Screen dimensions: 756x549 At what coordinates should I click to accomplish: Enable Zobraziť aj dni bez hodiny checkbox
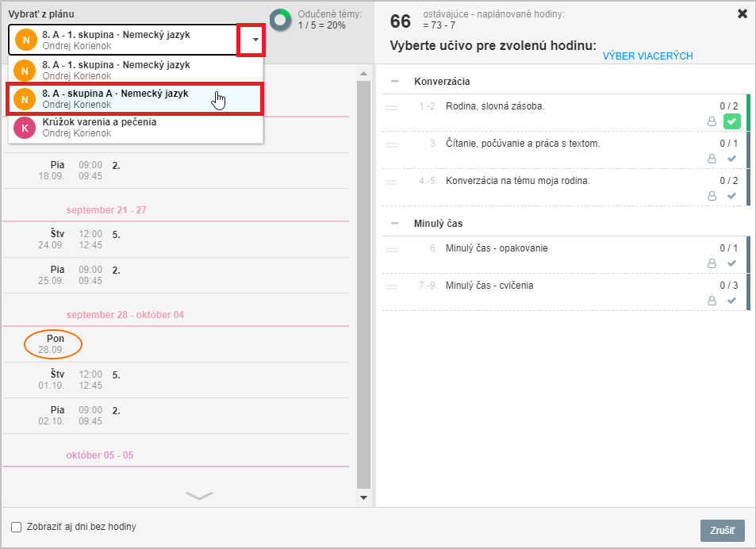pyautogui.click(x=17, y=527)
